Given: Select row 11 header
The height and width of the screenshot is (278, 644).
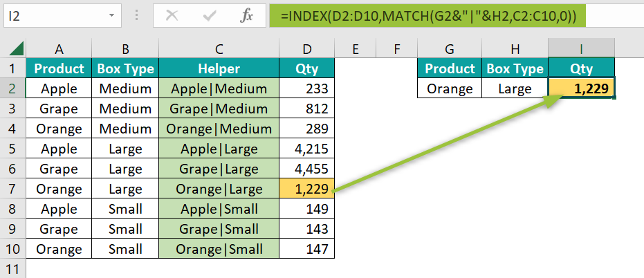Looking at the screenshot, I should (x=12, y=268).
